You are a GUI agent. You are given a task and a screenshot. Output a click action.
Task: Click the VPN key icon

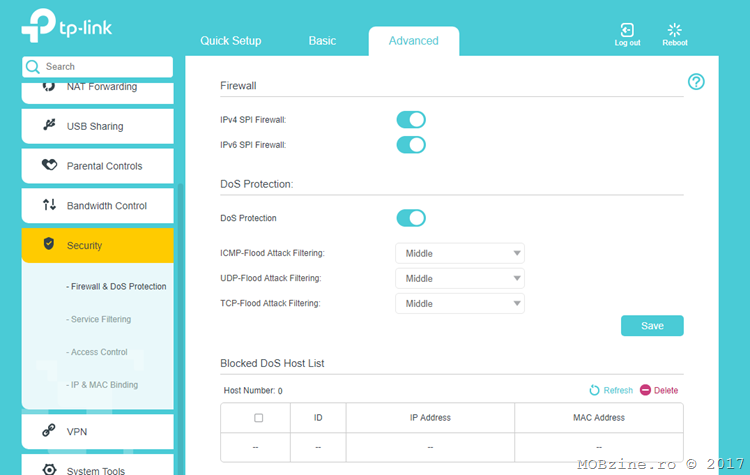pos(48,431)
